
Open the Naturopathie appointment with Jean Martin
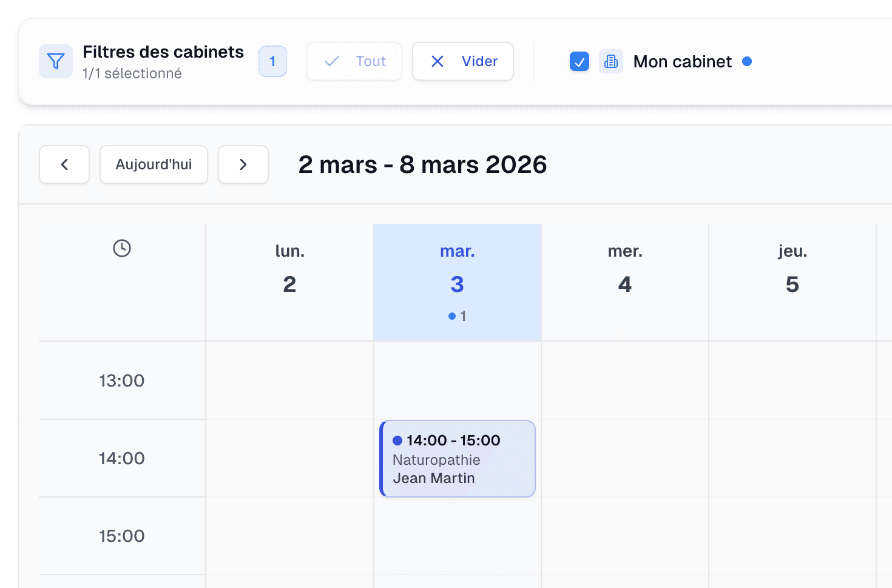tap(457, 459)
